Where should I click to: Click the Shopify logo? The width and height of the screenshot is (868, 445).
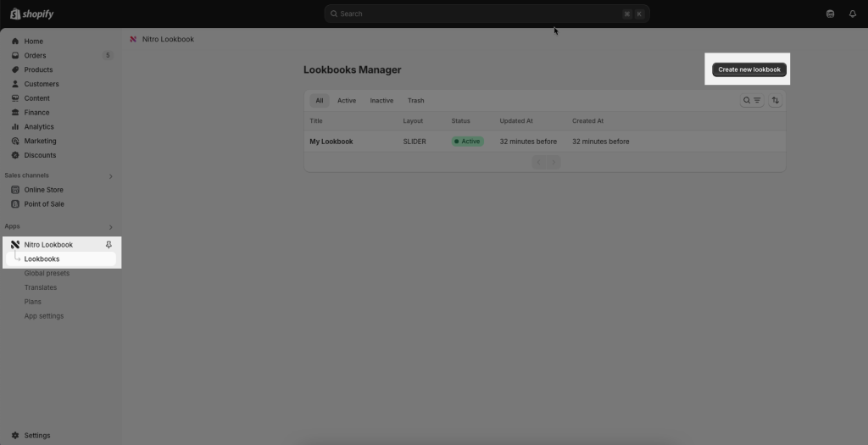click(32, 14)
